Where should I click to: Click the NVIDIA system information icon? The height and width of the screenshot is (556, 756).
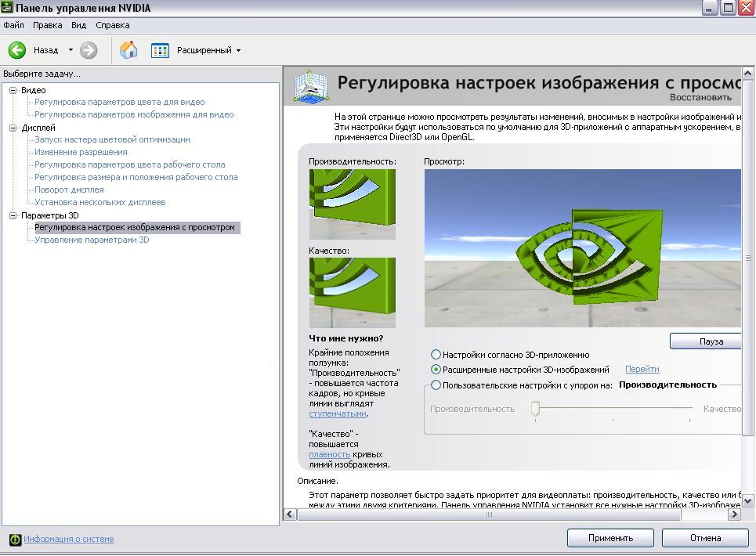coord(15,540)
